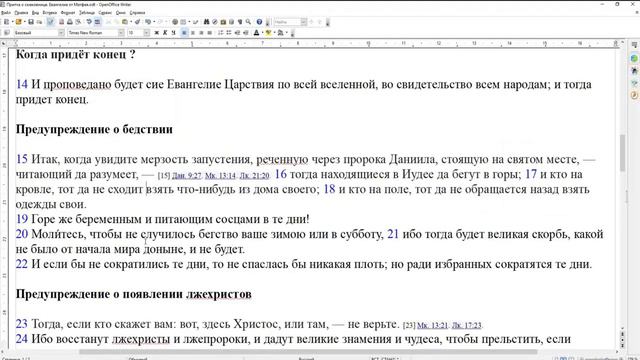Open the Формат menu
Image resolution: width=640 pixels, height=360 pixels.
(68, 13)
